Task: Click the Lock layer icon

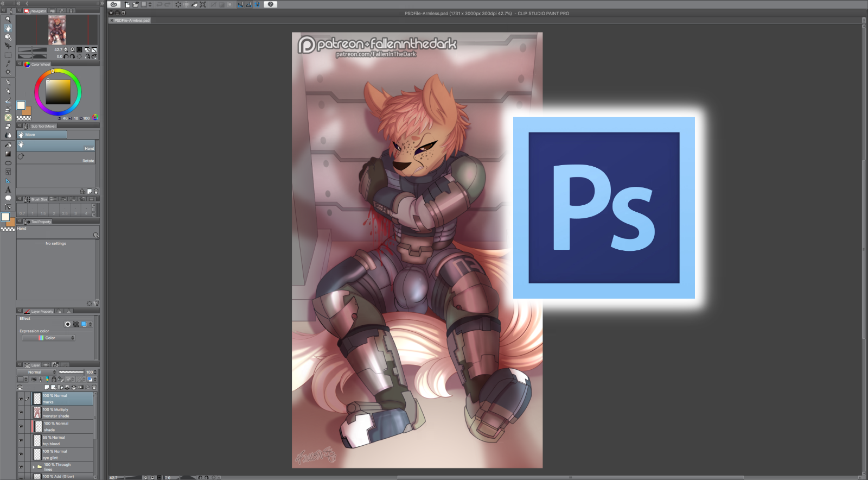Action: pos(53,379)
